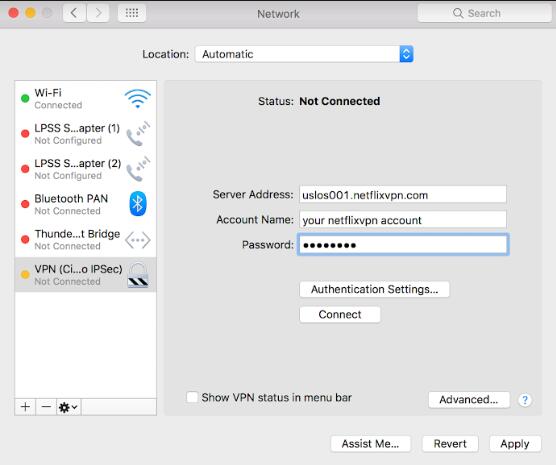The image size is (556, 465).
Task: Click the Bluetooth PAN icon
Action: (x=138, y=204)
